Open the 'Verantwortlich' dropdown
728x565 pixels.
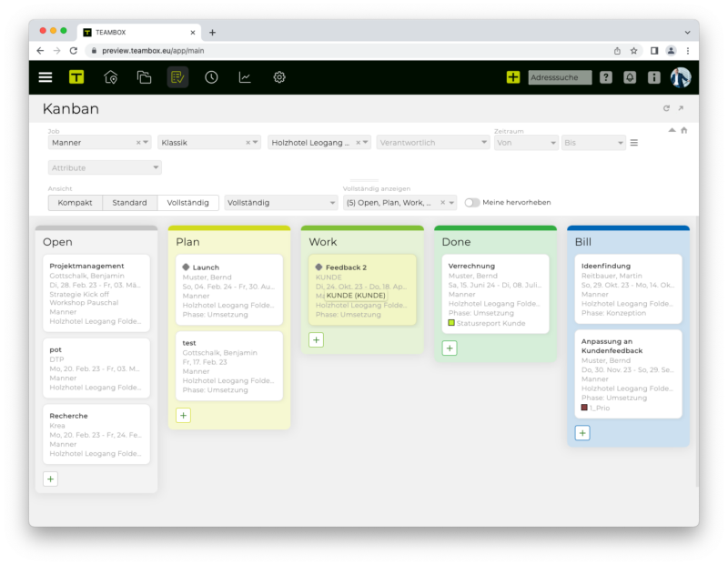click(433, 142)
